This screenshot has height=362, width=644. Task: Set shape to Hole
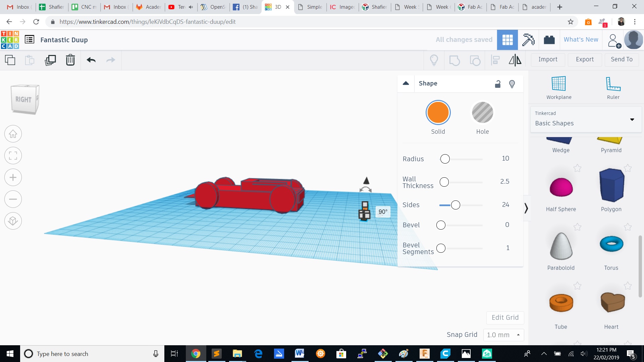482,113
